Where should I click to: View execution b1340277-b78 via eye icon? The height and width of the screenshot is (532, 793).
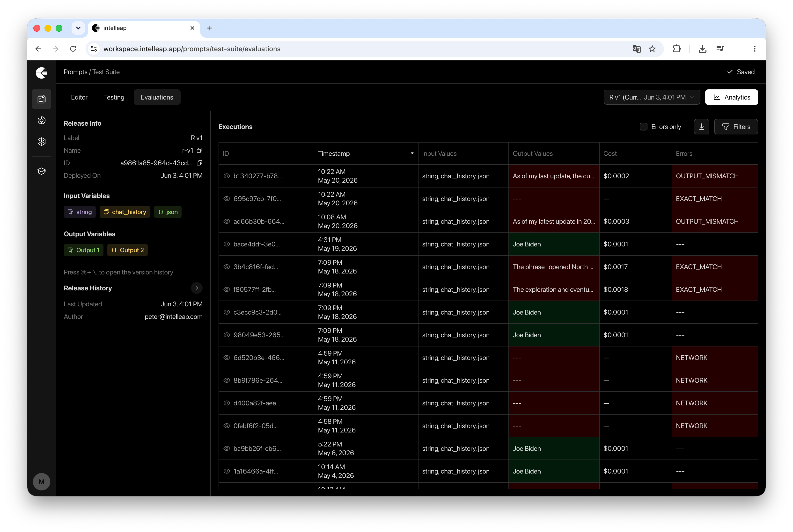pos(227,176)
